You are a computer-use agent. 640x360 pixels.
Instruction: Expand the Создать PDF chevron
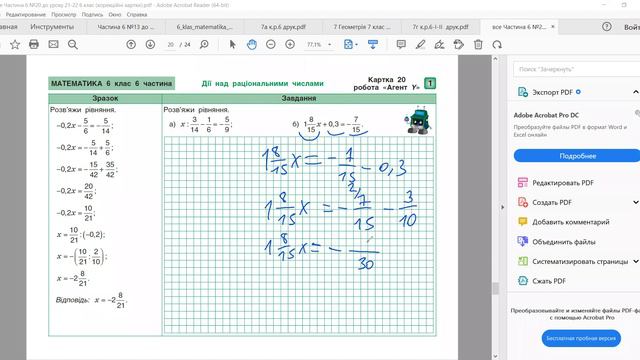pos(636,202)
